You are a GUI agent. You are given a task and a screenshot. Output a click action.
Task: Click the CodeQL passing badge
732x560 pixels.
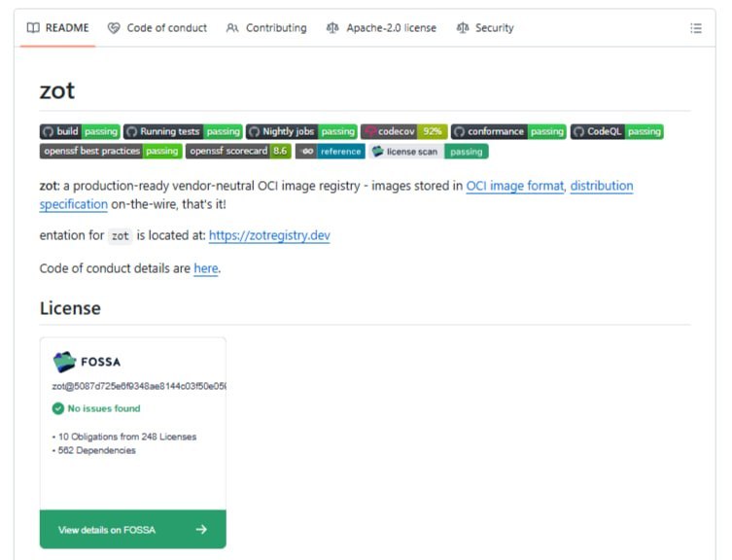[x=616, y=131]
